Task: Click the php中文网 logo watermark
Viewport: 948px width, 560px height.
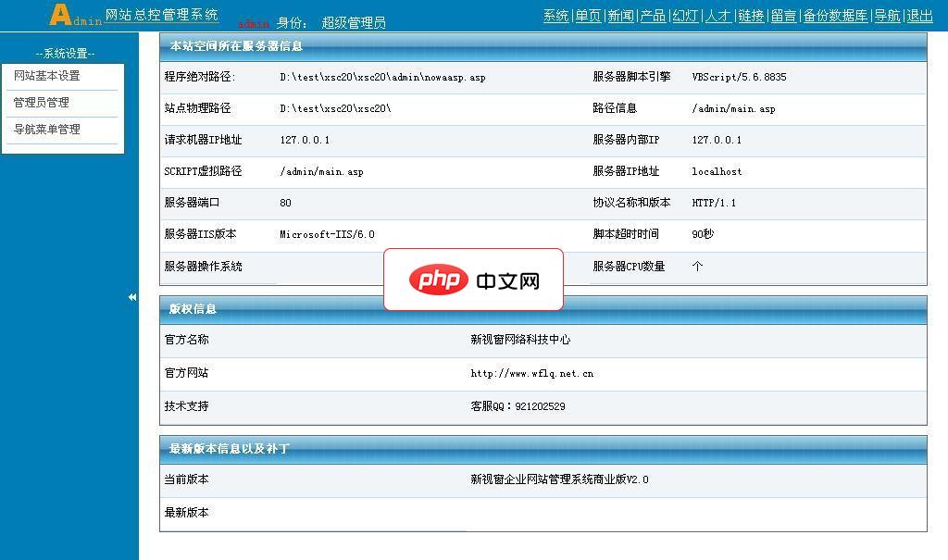Action: (473, 279)
